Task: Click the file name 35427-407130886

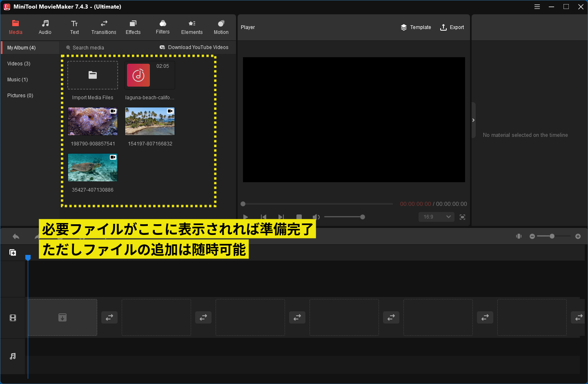Action: click(x=93, y=190)
